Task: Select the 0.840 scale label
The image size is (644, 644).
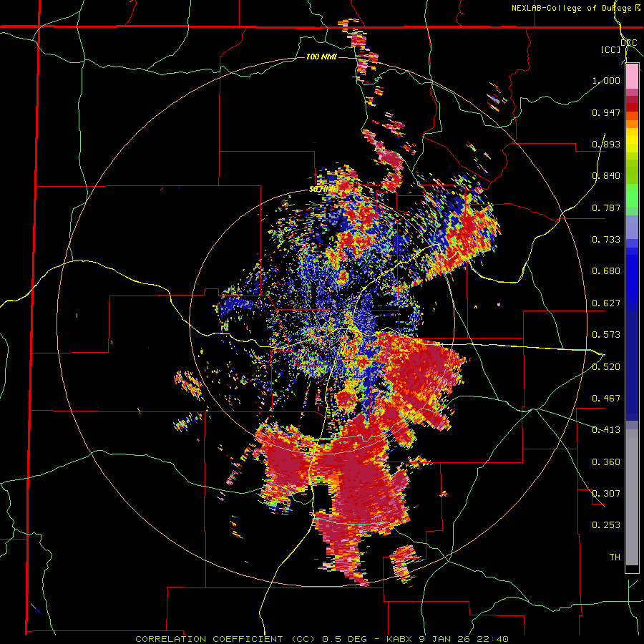Action: click(606, 176)
